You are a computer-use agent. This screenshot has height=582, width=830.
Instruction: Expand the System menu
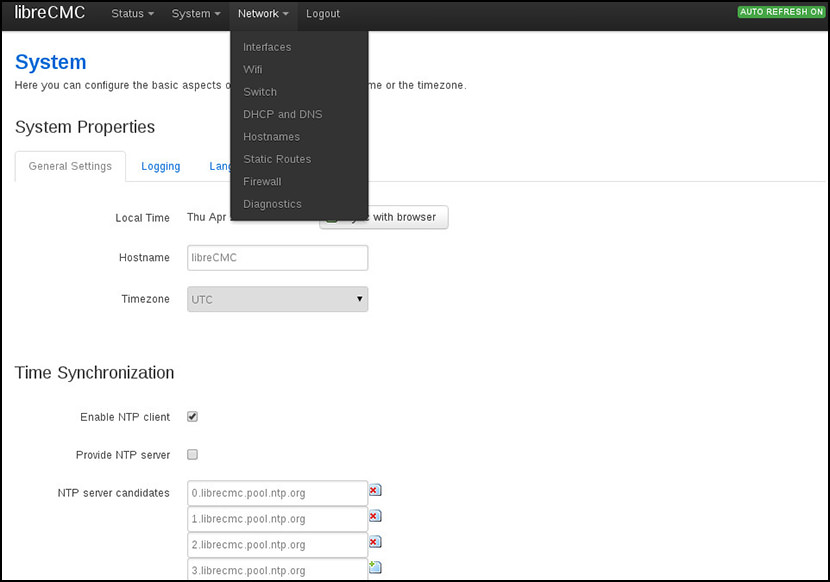(195, 14)
